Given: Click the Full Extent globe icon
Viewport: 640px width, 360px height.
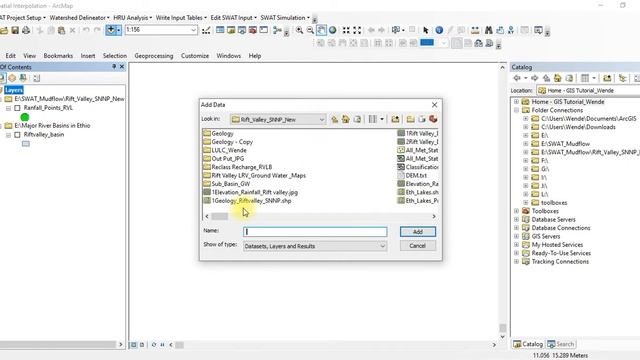Looking at the screenshot, I should (333, 30).
